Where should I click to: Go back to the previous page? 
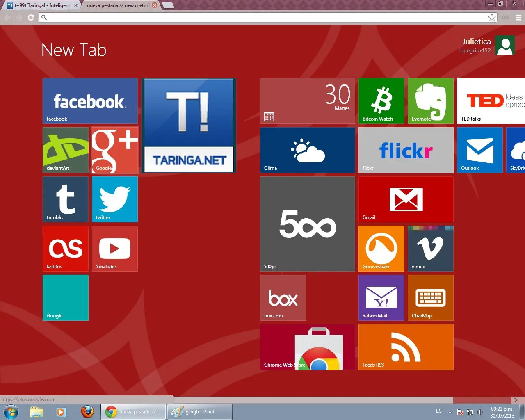click(x=7, y=17)
